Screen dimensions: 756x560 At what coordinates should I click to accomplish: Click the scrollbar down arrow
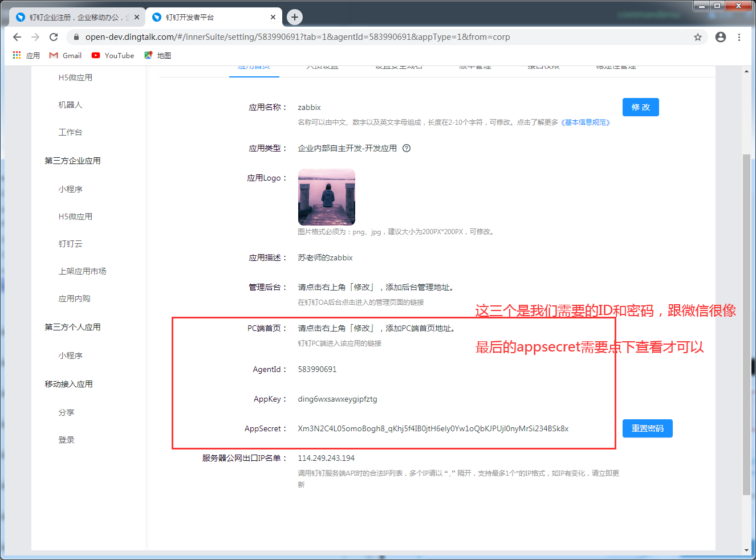(747, 550)
